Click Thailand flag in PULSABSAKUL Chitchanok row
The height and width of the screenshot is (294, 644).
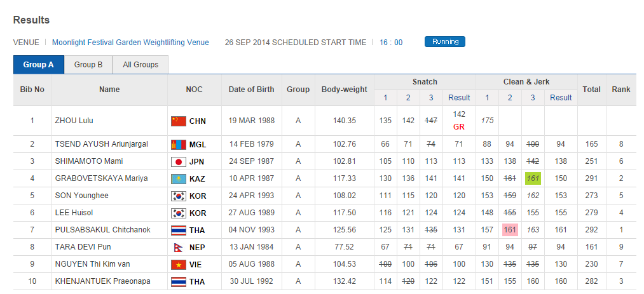pos(179,230)
